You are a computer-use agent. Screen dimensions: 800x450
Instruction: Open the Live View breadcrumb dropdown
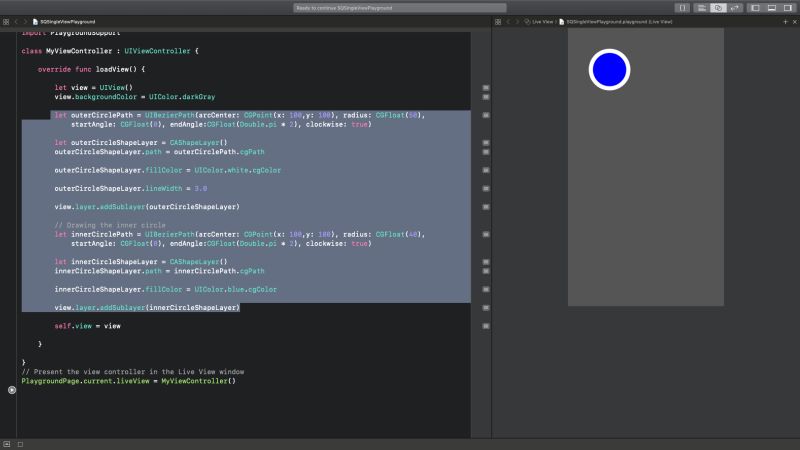pyautogui.click(x=539, y=22)
